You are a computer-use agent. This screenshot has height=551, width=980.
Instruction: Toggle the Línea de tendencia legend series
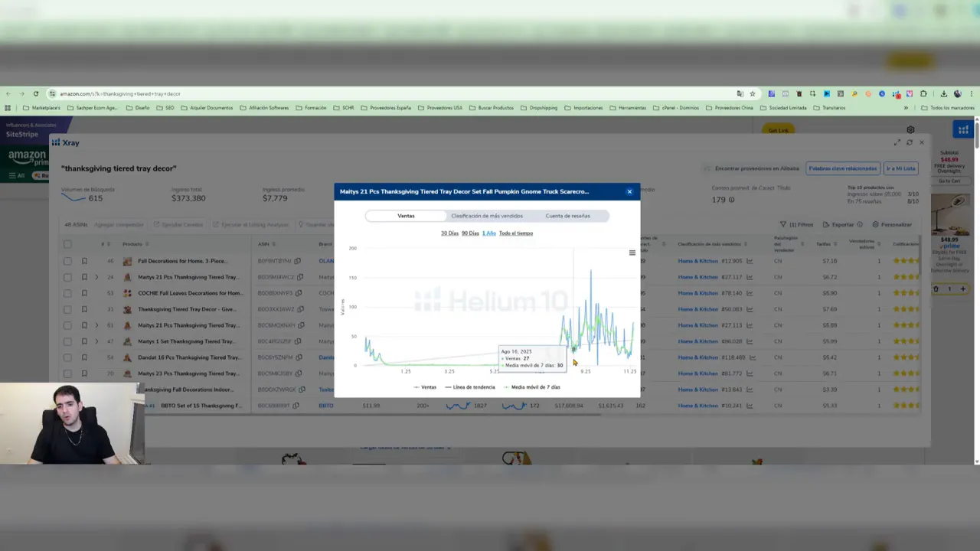[470, 387]
